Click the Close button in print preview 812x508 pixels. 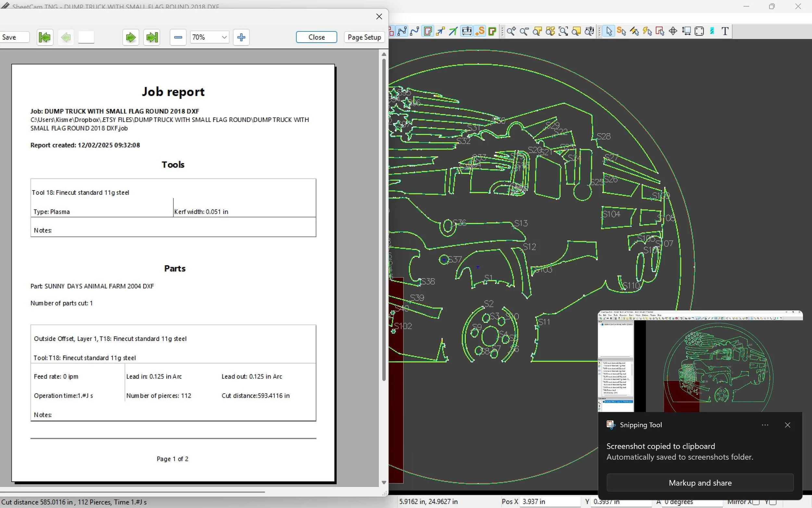316,37
